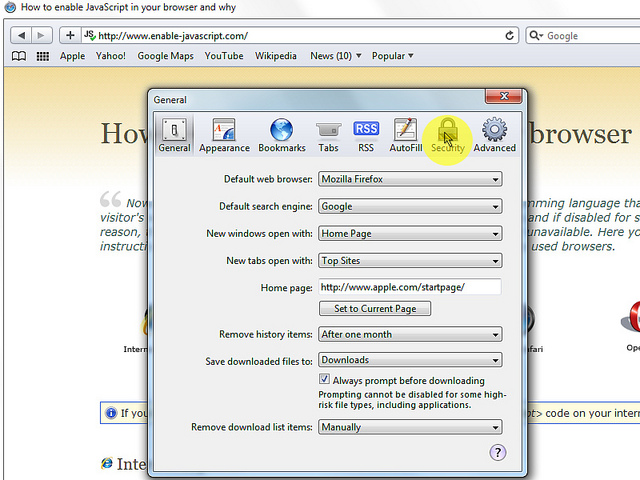Screen dimensions: 640x480
Task: Open the Advanced preferences gear icon
Action: 494,135
